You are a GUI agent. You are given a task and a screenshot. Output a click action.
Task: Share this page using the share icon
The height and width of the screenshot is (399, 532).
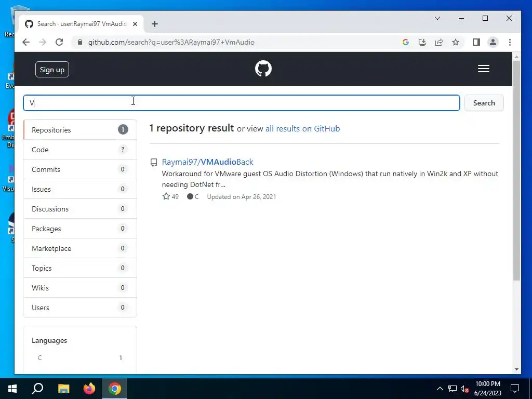(x=439, y=42)
